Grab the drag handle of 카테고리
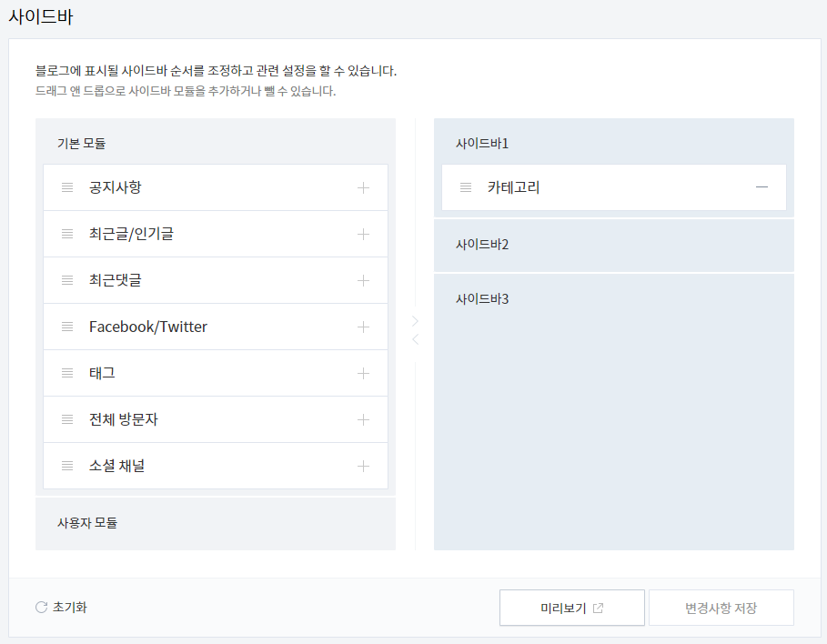 tap(466, 187)
